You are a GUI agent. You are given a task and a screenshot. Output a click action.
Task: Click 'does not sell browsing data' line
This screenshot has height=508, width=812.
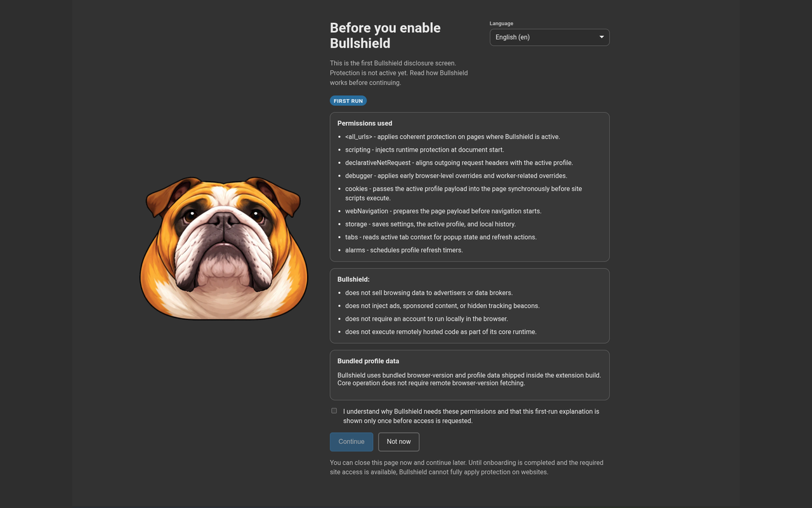click(429, 293)
